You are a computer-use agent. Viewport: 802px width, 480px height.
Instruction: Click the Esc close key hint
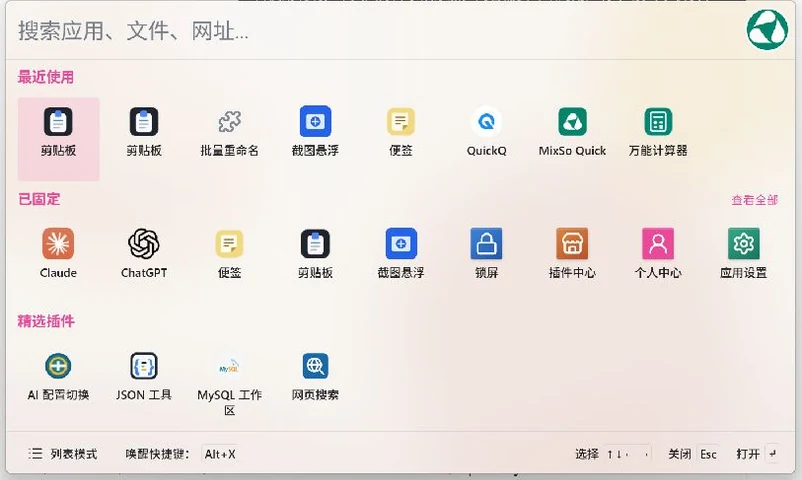[708, 454]
